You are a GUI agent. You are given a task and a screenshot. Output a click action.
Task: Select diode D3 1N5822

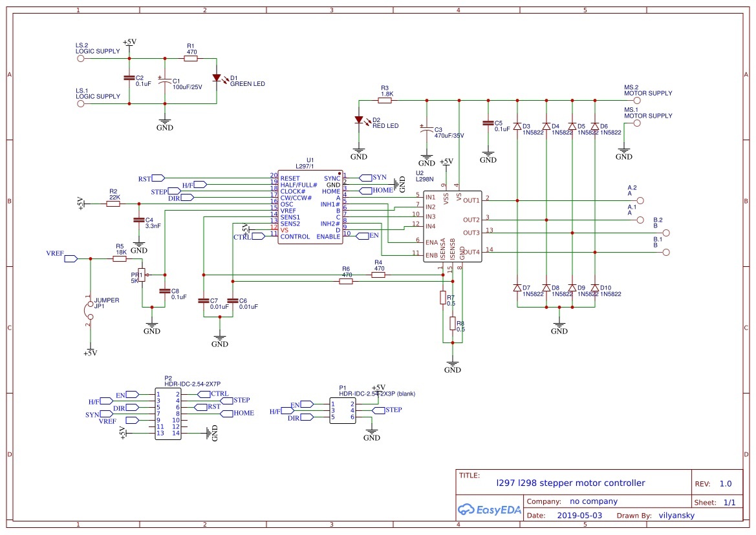coord(517,126)
